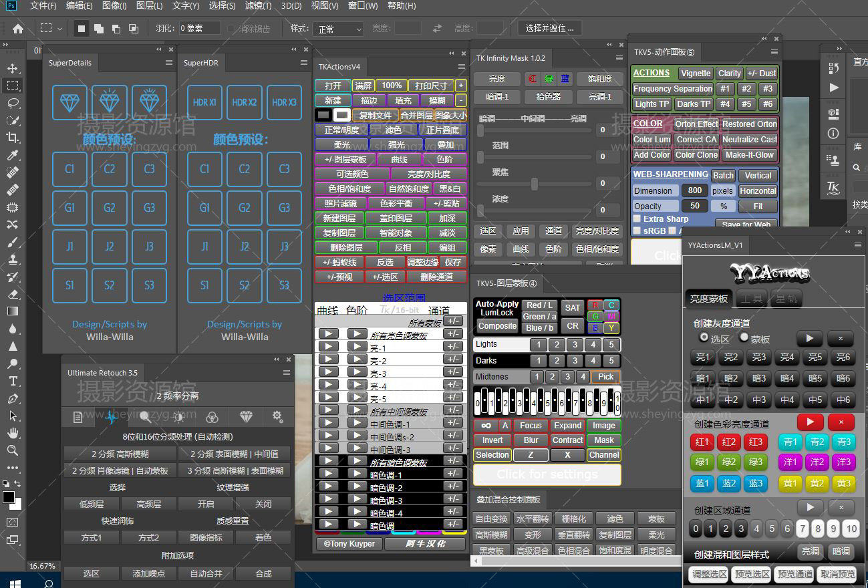
Task: Apply the HDR X2 preset
Action: [x=244, y=102]
